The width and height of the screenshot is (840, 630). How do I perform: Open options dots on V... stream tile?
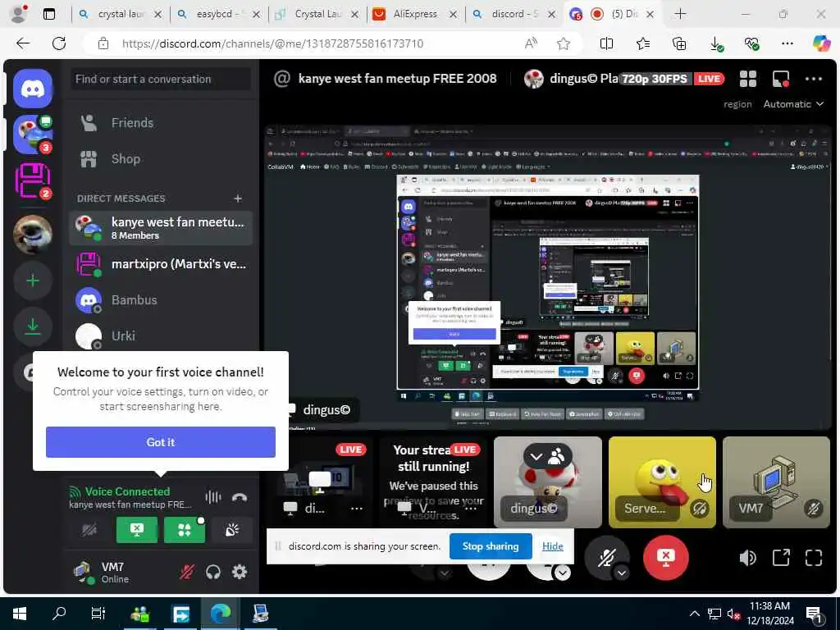(x=471, y=509)
